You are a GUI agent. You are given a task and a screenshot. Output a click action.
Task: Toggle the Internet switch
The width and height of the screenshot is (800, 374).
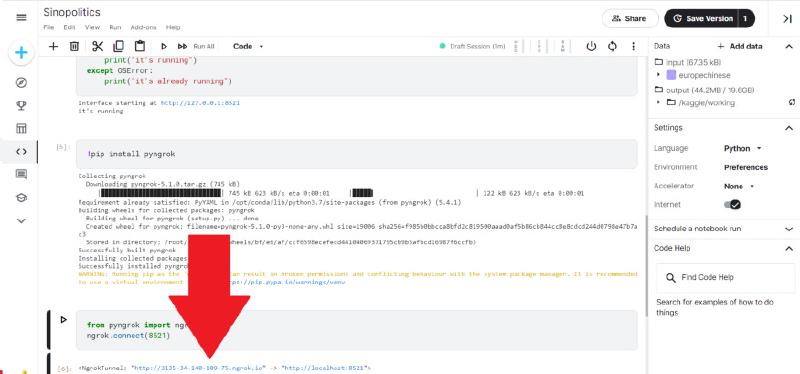coord(732,205)
